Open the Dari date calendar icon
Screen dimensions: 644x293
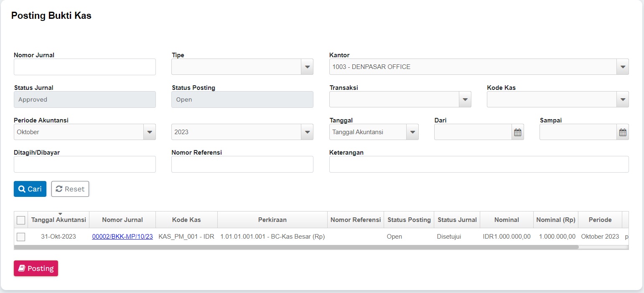tap(517, 132)
